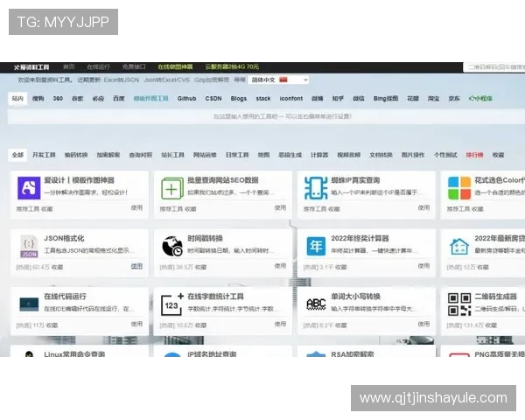Click 收藏 on the 时间戳转换 card
Screen dimensions: 525x420
pos(200,267)
